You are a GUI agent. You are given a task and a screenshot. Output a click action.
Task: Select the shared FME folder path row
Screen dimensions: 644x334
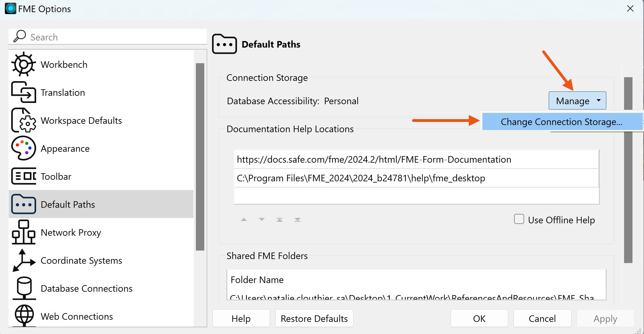click(416, 296)
